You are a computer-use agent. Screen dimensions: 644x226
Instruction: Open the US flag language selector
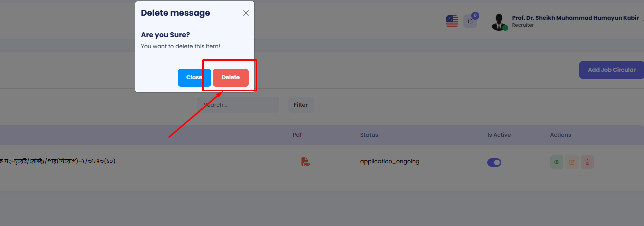pyautogui.click(x=452, y=21)
